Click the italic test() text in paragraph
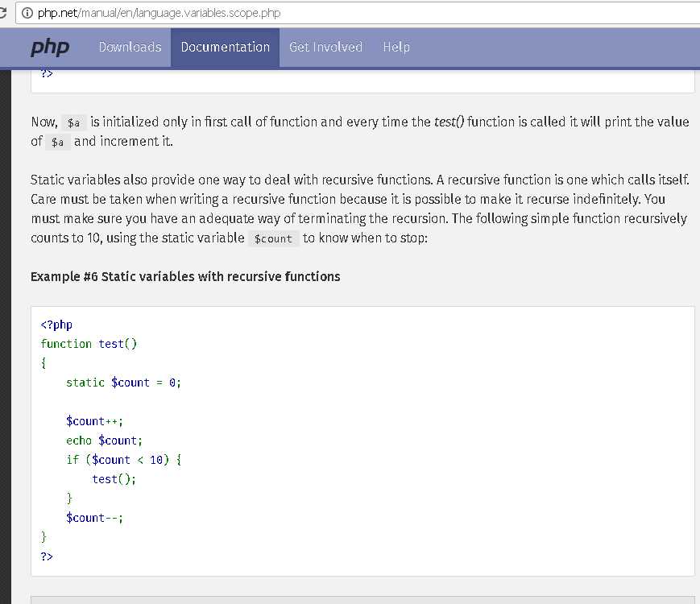 (x=449, y=122)
